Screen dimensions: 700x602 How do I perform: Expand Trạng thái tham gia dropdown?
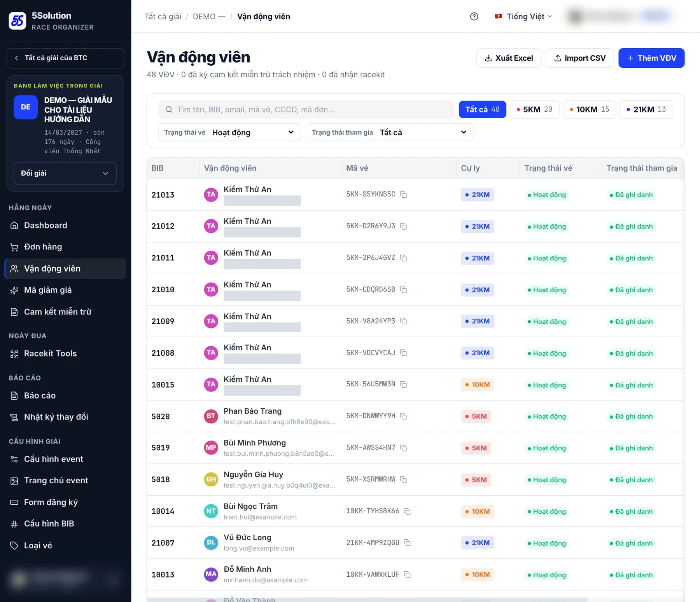(390, 132)
